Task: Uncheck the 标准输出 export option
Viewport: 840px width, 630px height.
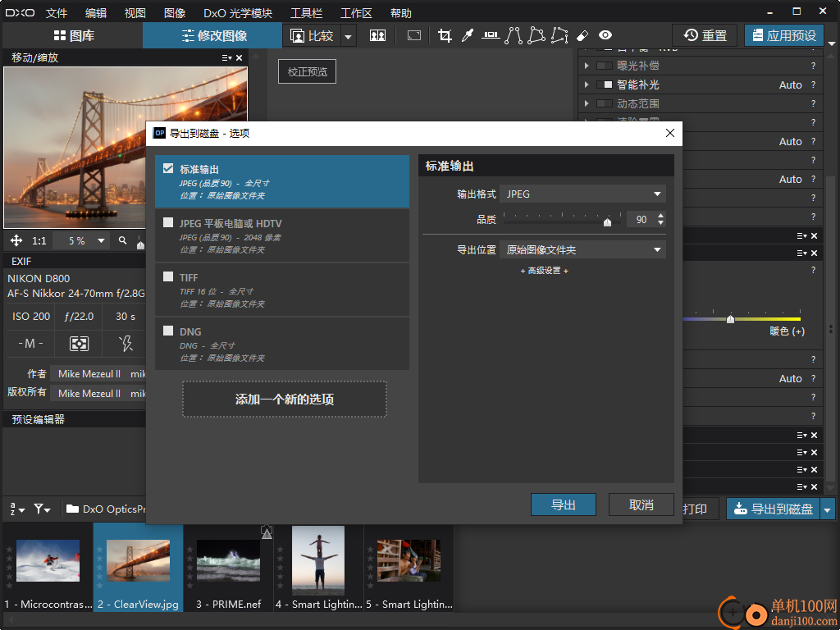Action: 168,168
